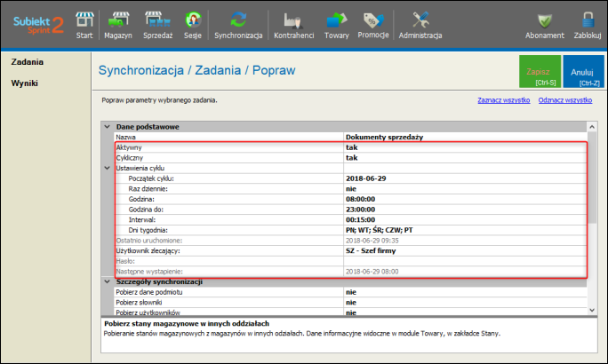This screenshot has height=364, width=608.
Task: Edit the Godzina do value 23:00:00
Action: click(x=465, y=210)
